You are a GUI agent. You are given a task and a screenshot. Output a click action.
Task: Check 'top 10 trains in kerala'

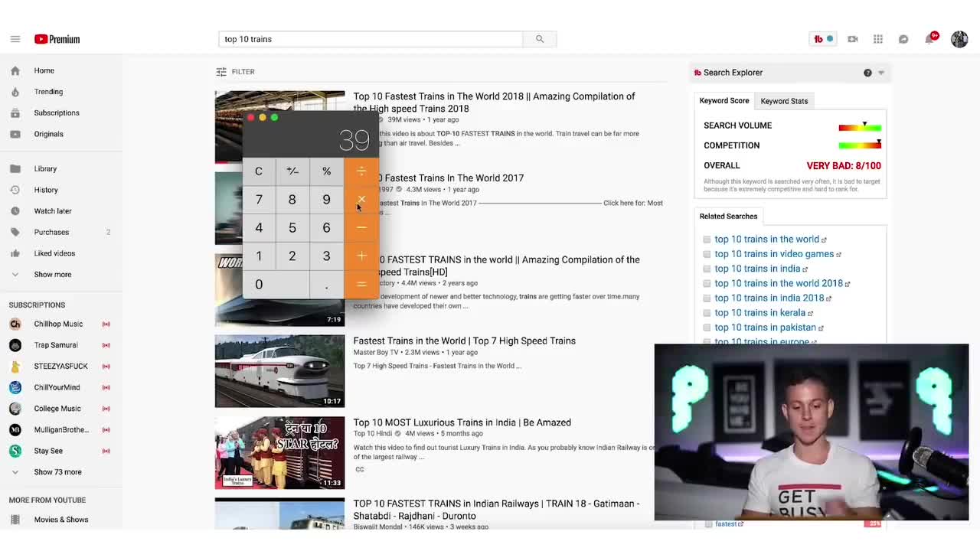point(707,313)
